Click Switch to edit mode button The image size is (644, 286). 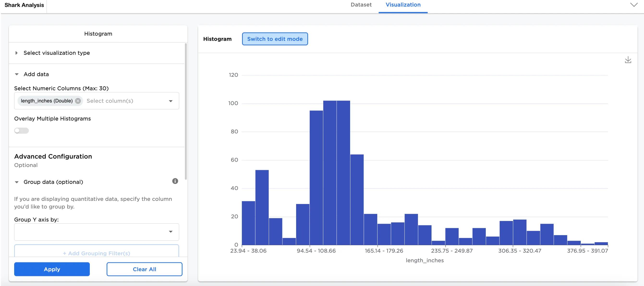tap(274, 39)
